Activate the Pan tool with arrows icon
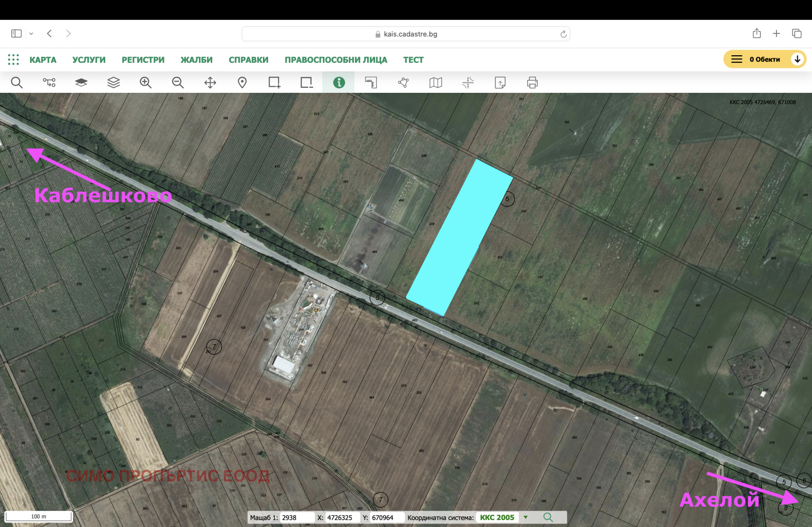This screenshot has height=527, width=812. (210, 82)
